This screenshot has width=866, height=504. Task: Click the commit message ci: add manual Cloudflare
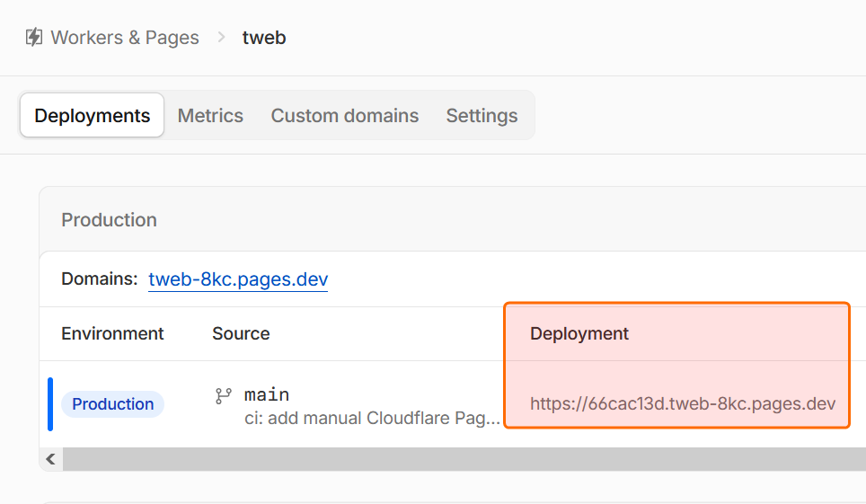coord(372,419)
